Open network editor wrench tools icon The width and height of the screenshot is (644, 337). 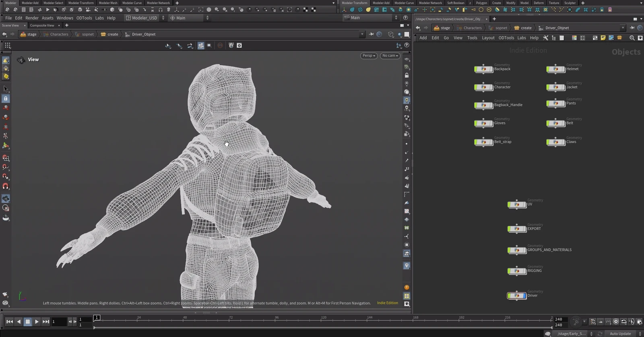(545, 38)
